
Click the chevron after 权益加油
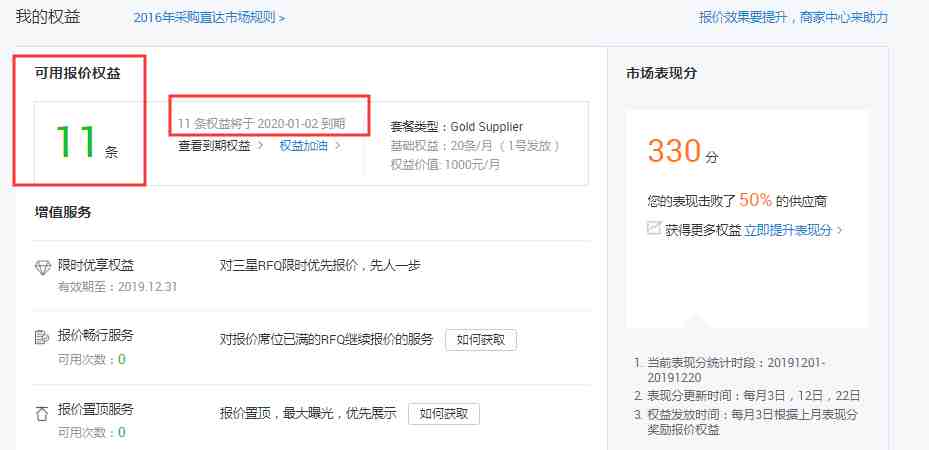338,146
